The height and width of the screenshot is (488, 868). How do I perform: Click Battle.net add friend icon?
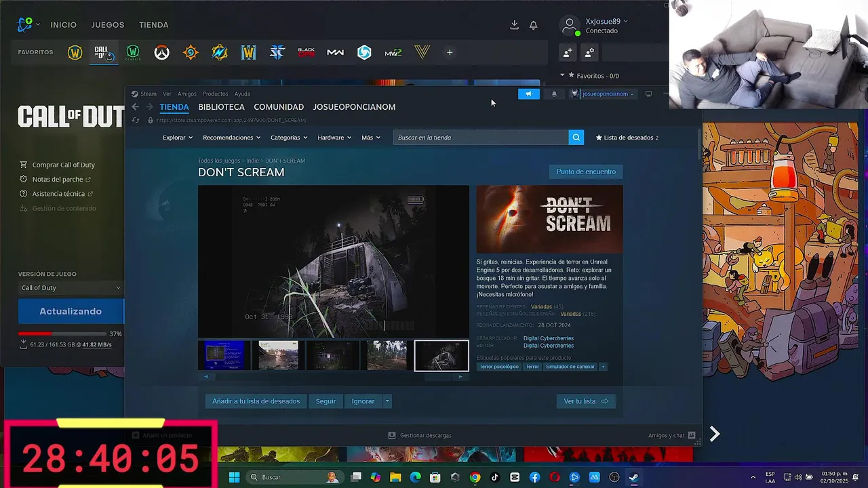click(x=568, y=52)
